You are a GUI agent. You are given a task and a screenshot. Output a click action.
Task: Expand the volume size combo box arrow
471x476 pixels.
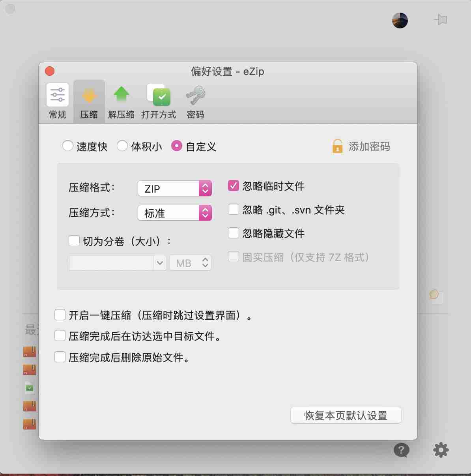point(160,263)
